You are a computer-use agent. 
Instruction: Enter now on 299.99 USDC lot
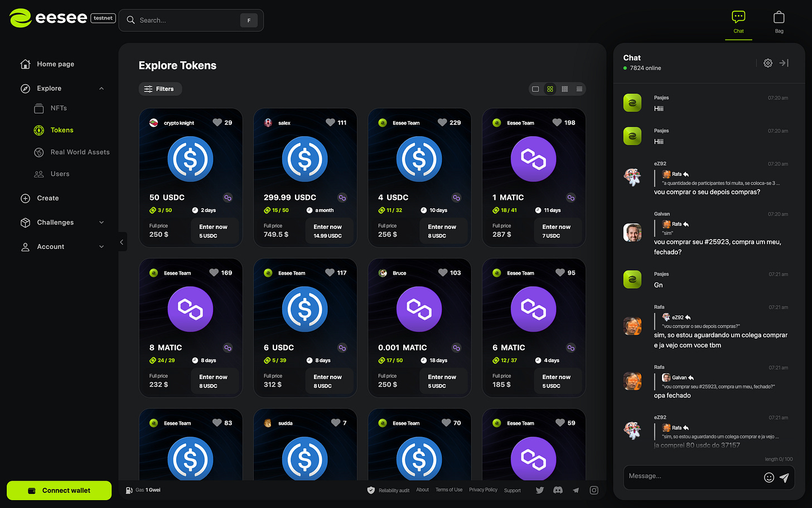tap(329, 231)
